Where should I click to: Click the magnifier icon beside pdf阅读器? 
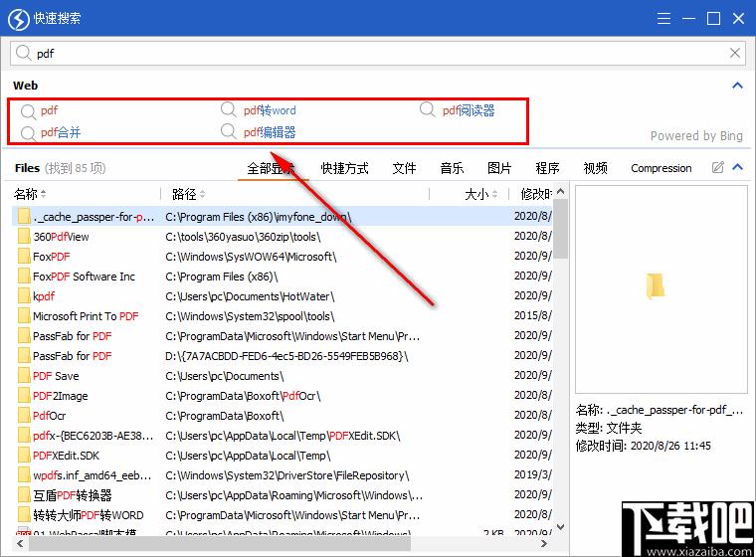[427, 109]
